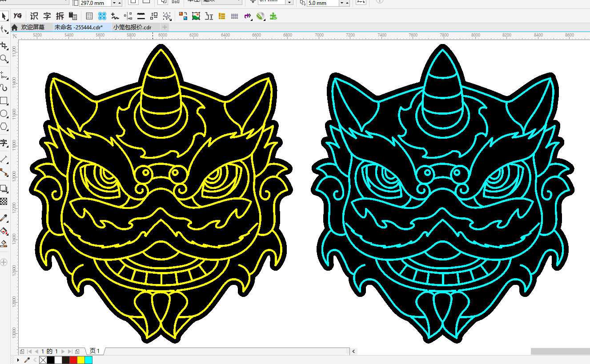Click the squiggly curve toolbar icon
This screenshot has height=364, width=590.
click(x=115, y=16)
